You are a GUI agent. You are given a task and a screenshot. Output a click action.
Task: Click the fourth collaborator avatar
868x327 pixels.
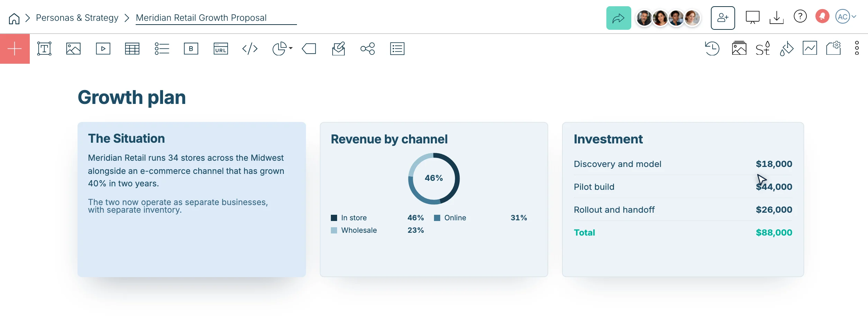692,18
